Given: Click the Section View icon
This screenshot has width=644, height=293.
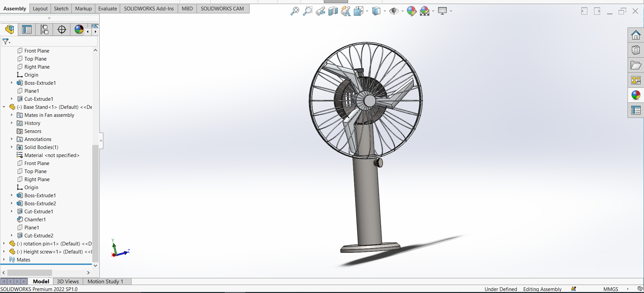Looking at the screenshot, I should [333, 11].
